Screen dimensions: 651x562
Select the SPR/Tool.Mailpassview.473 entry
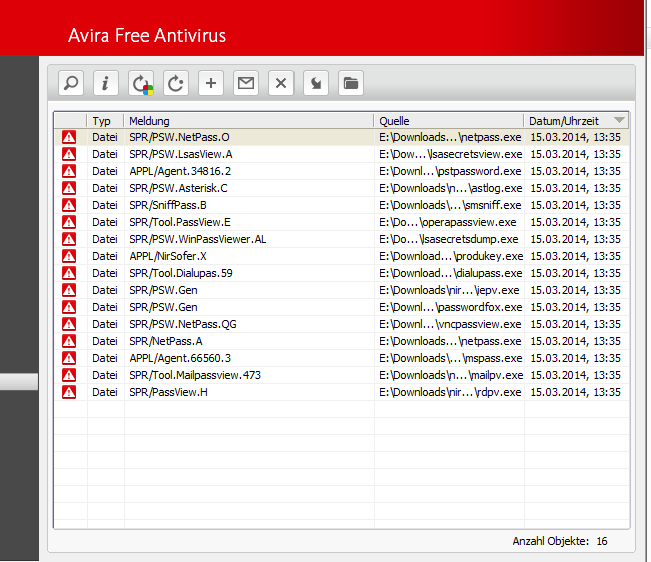(342, 375)
